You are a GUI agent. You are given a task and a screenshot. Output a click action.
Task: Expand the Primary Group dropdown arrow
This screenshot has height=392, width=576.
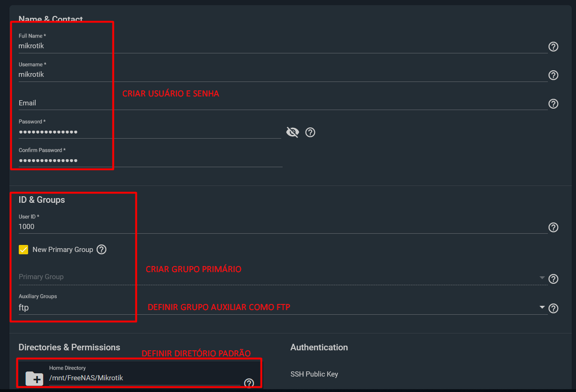(x=542, y=277)
